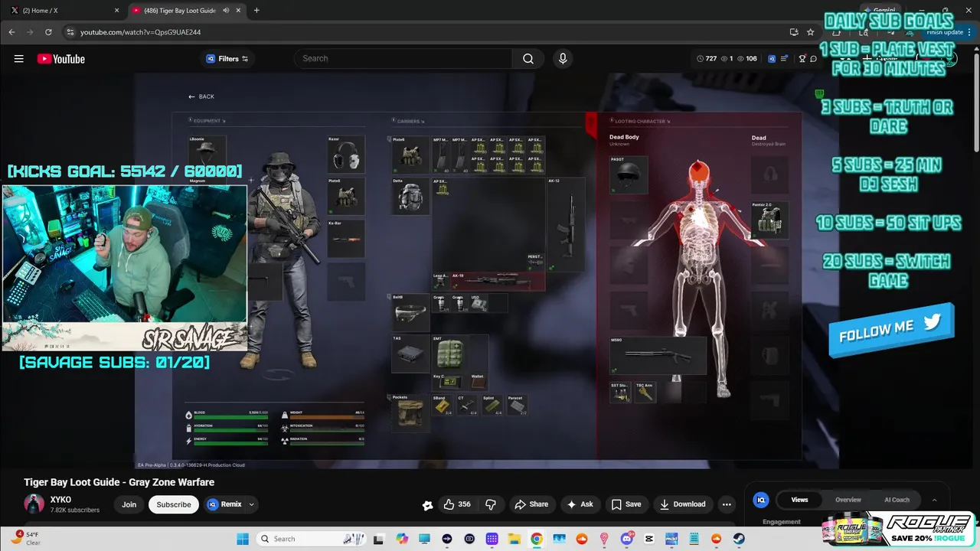Image resolution: width=980 pixels, height=551 pixels.
Task: Open the vidIQ chat bubble icon
Action: point(814,59)
